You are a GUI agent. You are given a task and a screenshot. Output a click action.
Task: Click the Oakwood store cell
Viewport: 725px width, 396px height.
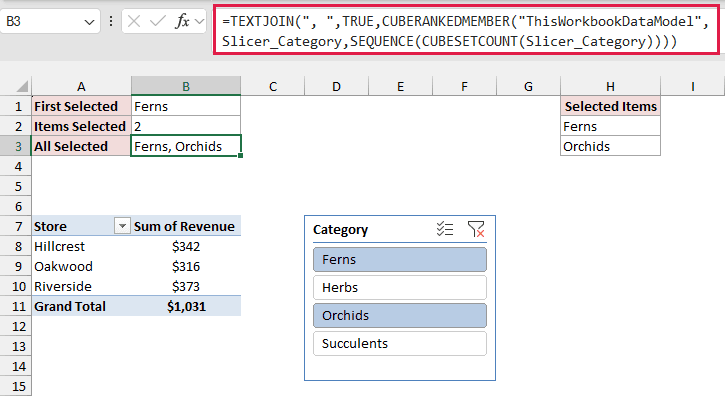click(81, 266)
